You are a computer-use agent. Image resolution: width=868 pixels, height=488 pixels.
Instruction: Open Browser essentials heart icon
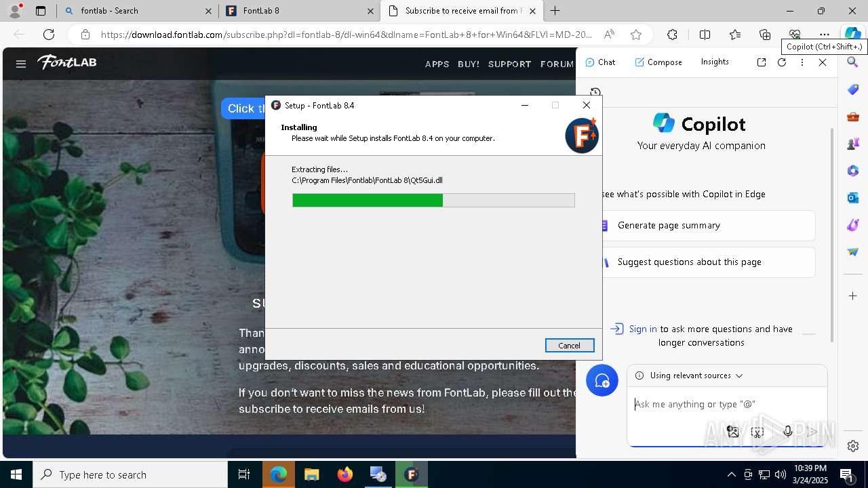795,35
